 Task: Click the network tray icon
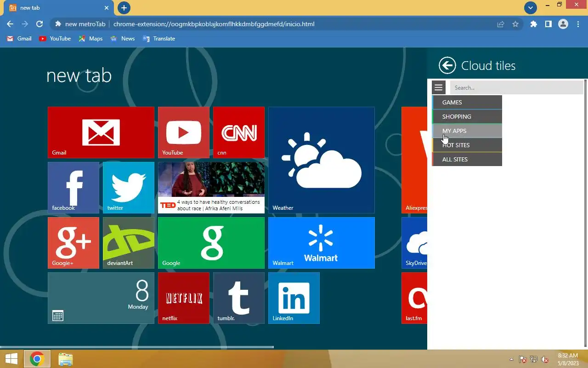coord(534,359)
